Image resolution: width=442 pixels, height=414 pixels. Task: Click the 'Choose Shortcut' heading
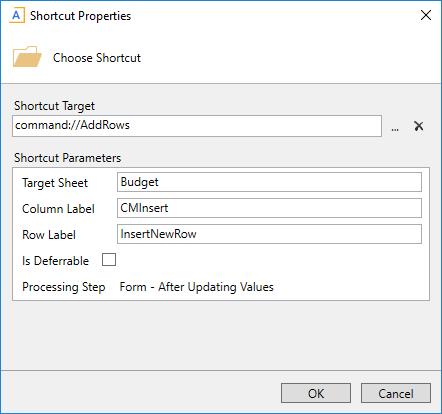[97, 58]
